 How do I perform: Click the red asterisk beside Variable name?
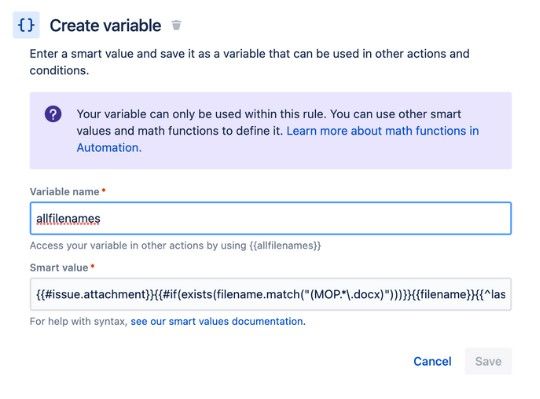coord(103,190)
